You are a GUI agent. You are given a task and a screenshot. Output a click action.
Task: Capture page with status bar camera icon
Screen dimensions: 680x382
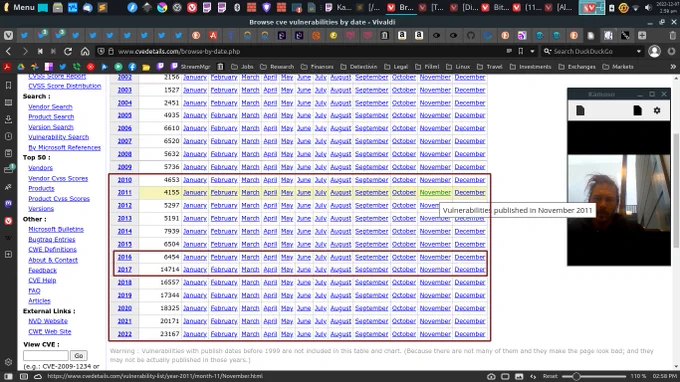[x=491, y=376]
